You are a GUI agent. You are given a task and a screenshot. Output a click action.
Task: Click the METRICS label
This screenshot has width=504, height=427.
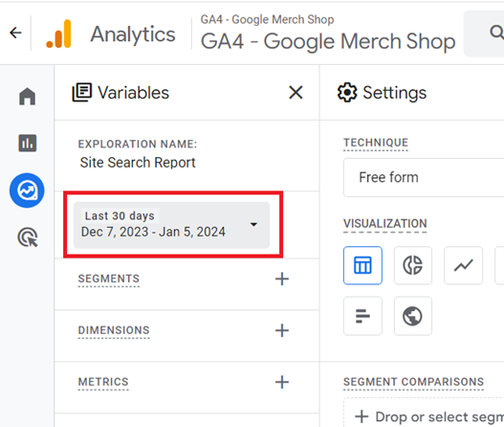click(x=103, y=382)
